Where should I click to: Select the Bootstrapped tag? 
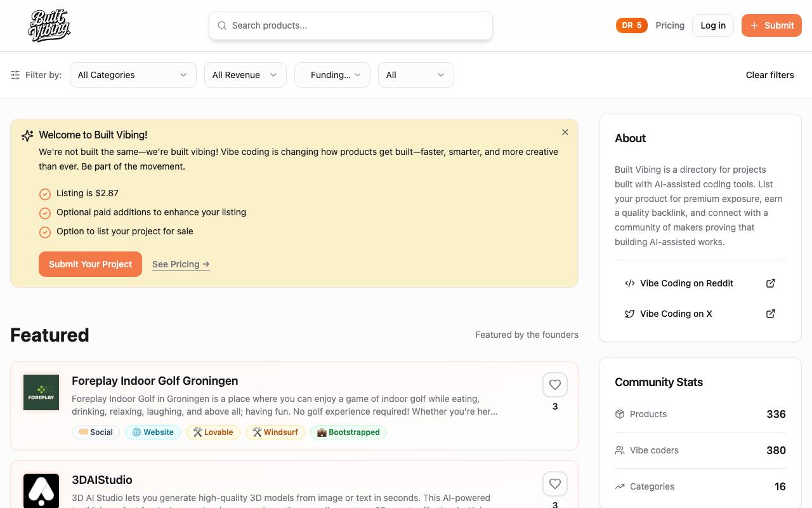pos(348,432)
